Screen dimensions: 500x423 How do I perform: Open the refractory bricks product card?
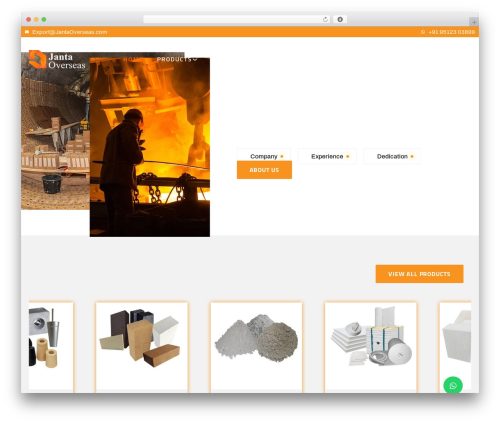click(x=142, y=347)
